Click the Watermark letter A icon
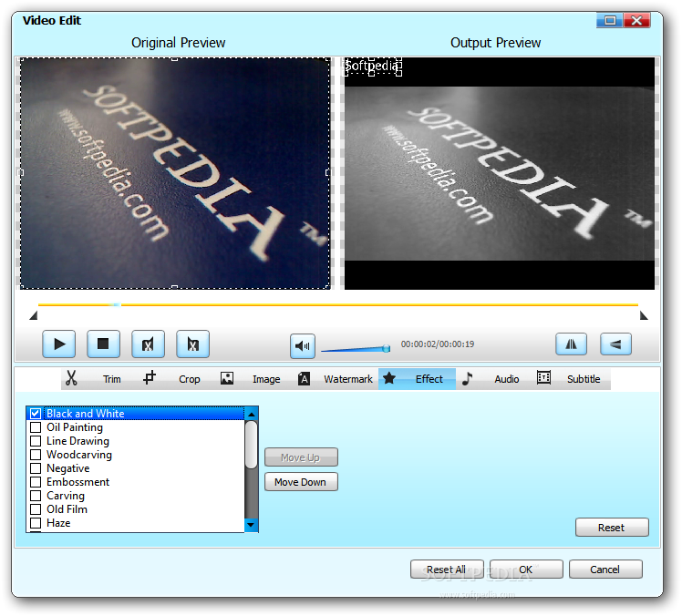 [304, 379]
